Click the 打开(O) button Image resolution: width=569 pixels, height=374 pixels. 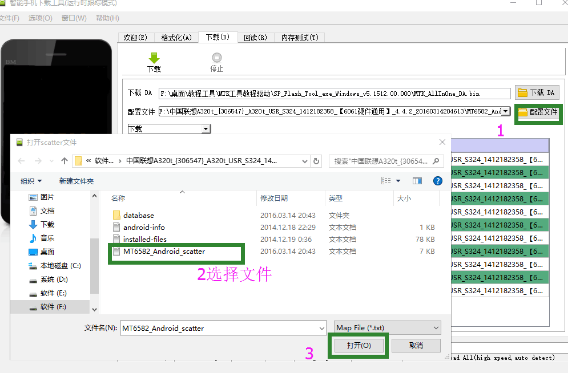359,345
